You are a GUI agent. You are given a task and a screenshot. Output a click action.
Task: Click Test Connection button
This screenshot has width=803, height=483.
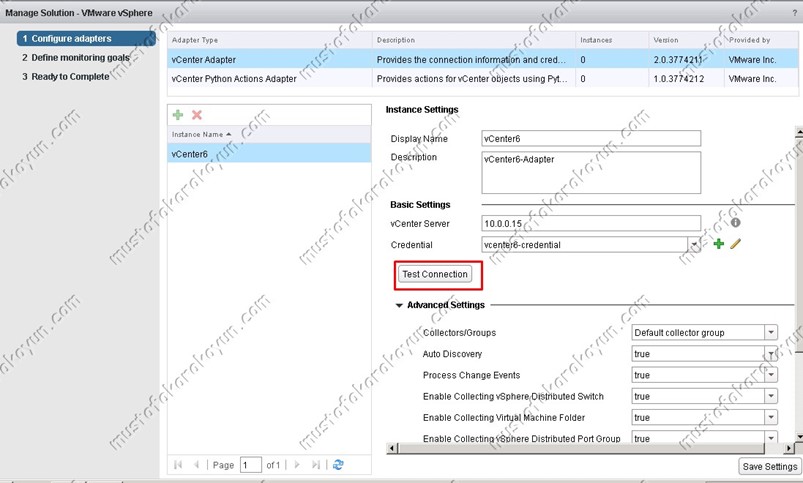435,274
